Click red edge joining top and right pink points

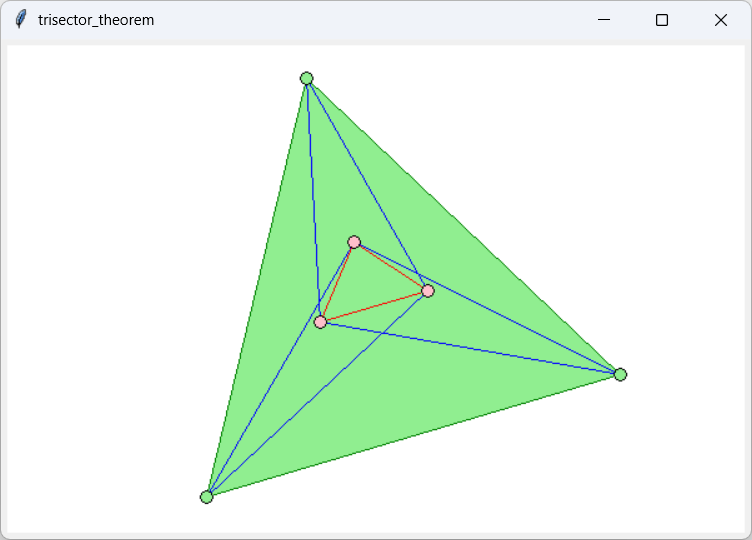pyautogui.click(x=391, y=267)
